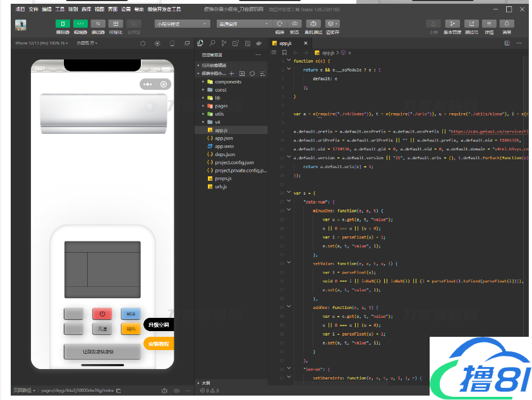Click the refresh explorer icon
The height and width of the screenshot is (400, 532).
pos(251,73)
